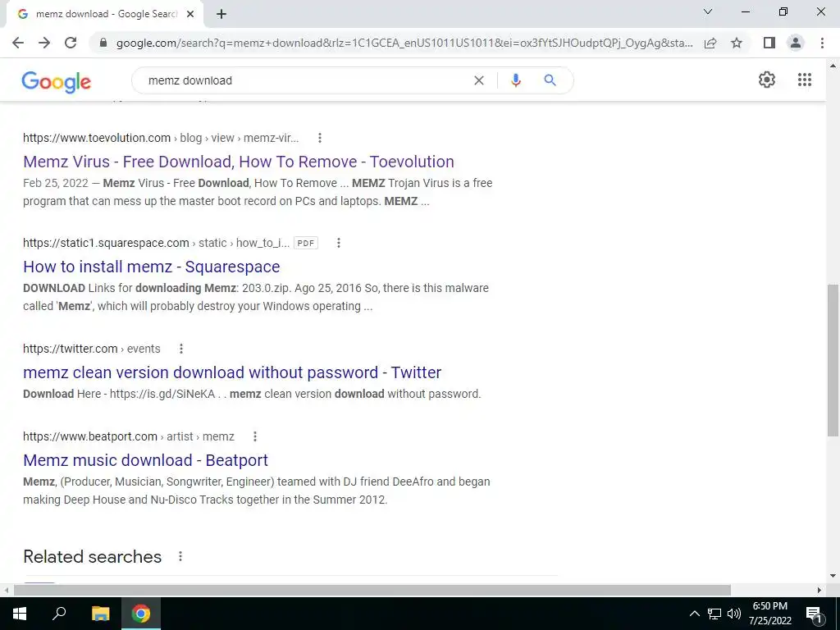Viewport: 840px width, 630px height.
Task: Open the Google apps grid icon
Action: click(804, 80)
